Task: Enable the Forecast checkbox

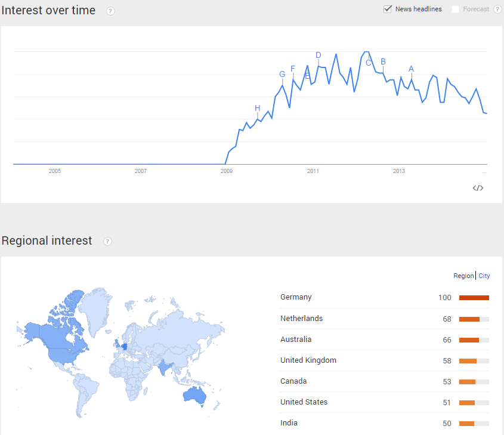Action: [455, 10]
